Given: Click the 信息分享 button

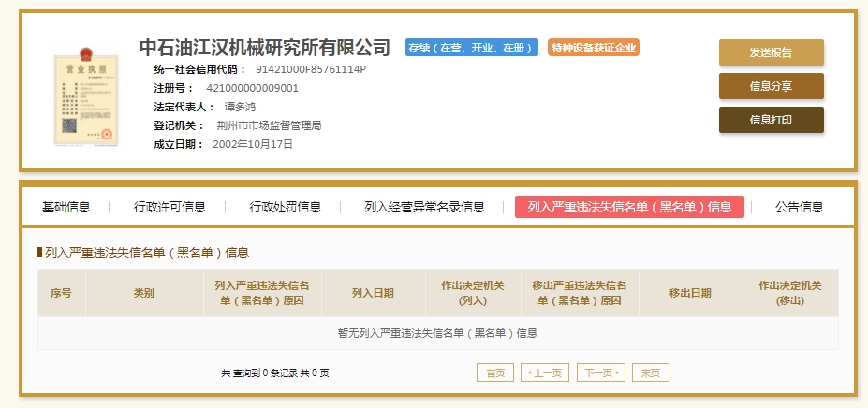Looking at the screenshot, I should point(772,86).
